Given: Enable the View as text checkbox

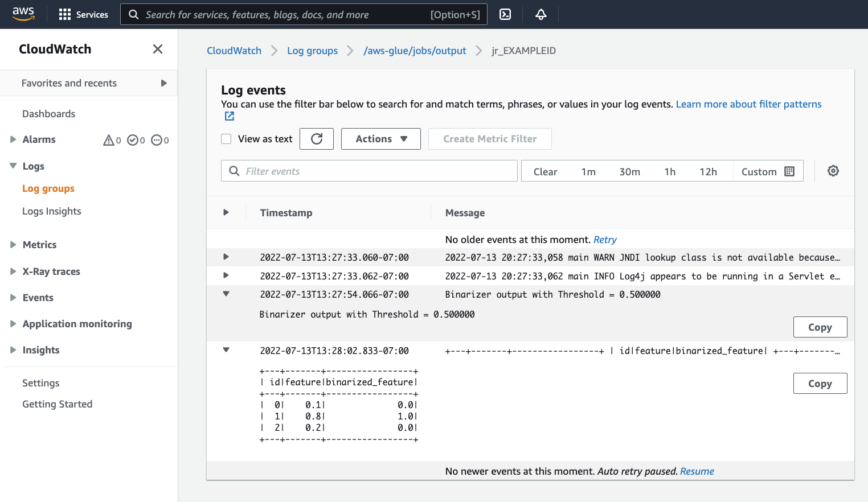Looking at the screenshot, I should [x=226, y=138].
